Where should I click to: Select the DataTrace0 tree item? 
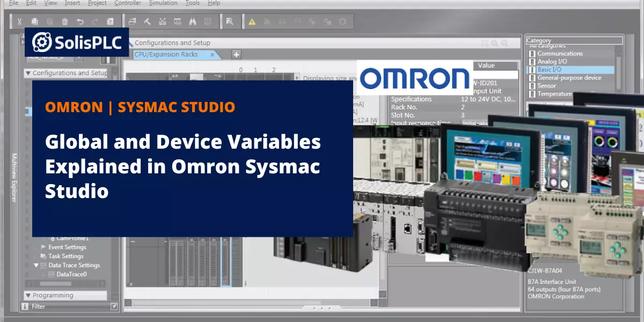71,274
